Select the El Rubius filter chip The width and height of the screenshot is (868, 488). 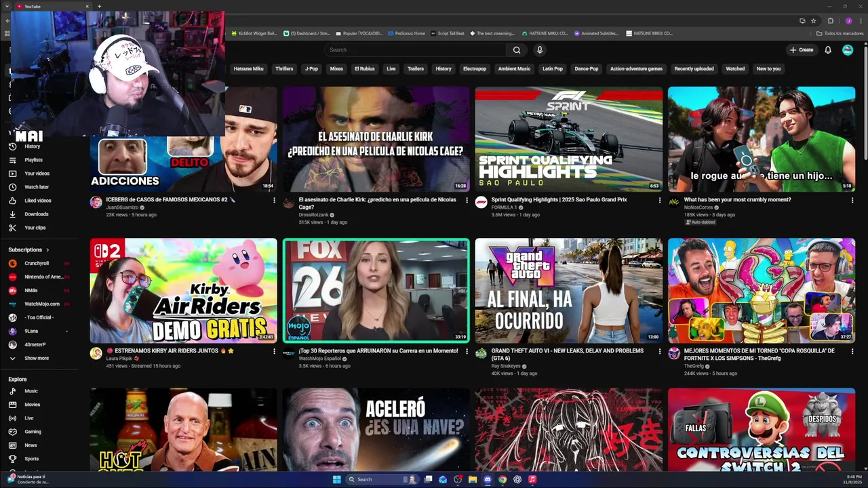365,68
